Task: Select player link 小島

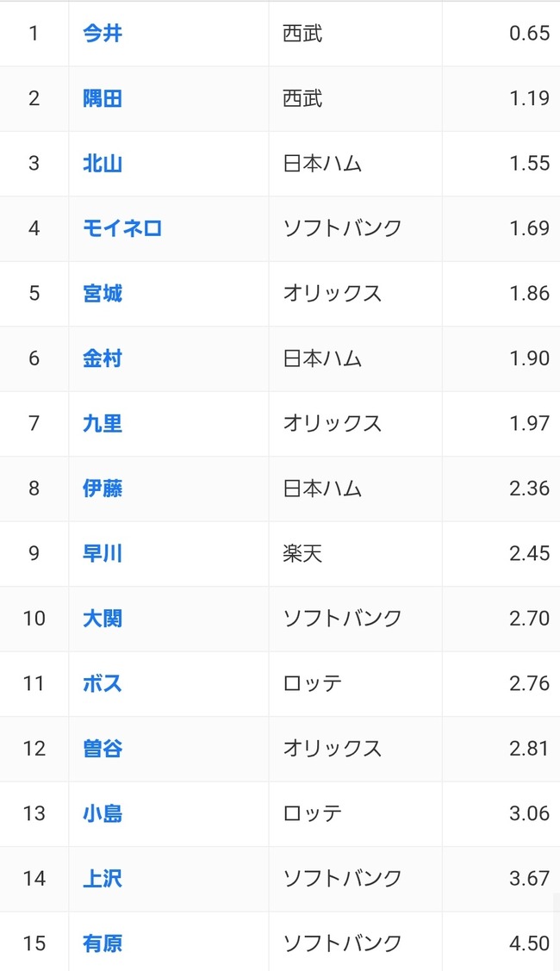Action: tap(103, 813)
